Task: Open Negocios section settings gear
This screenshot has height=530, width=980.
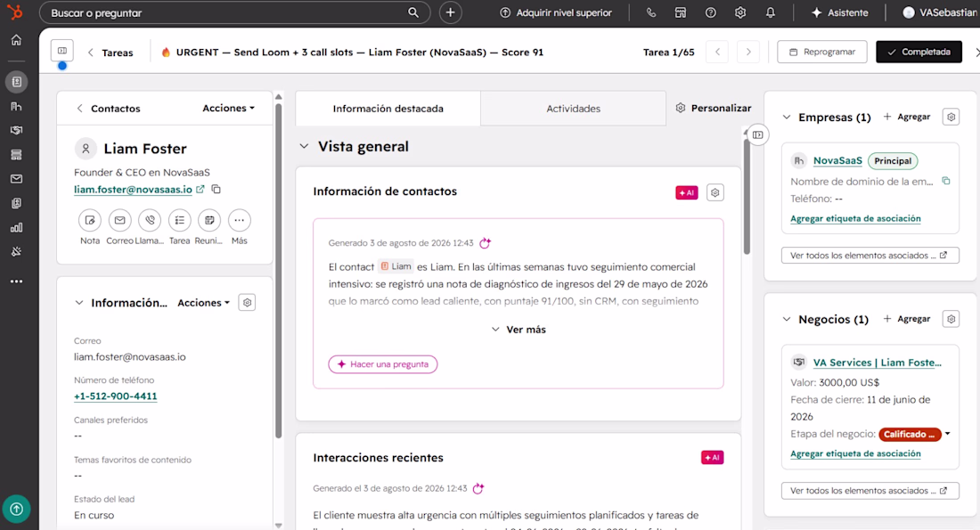Action: click(x=951, y=319)
